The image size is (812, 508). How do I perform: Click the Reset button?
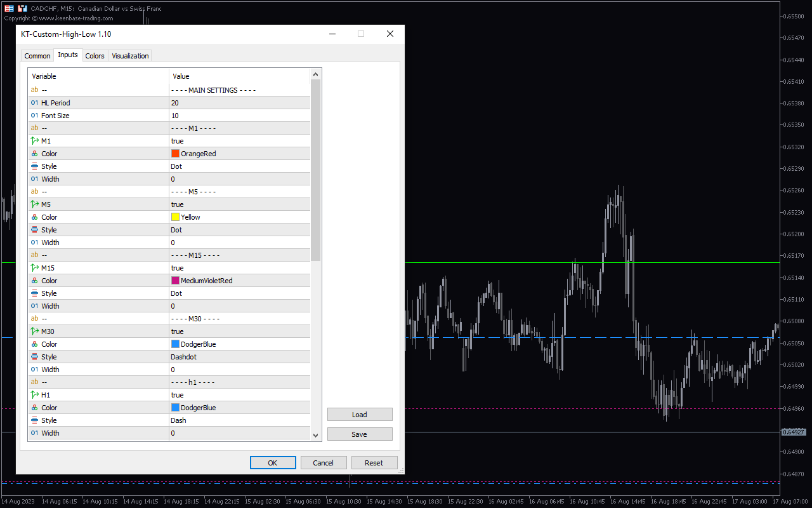pos(374,463)
